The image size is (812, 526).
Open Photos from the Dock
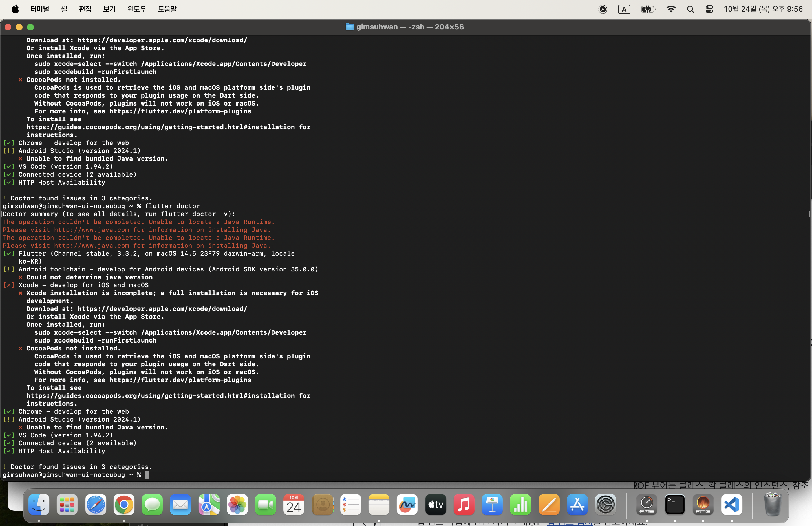(x=237, y=505)
